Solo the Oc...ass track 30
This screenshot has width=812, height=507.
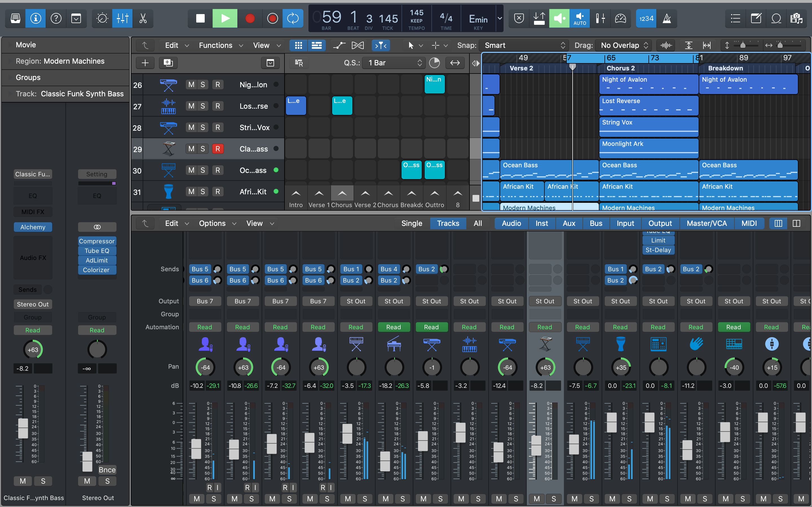203,170
